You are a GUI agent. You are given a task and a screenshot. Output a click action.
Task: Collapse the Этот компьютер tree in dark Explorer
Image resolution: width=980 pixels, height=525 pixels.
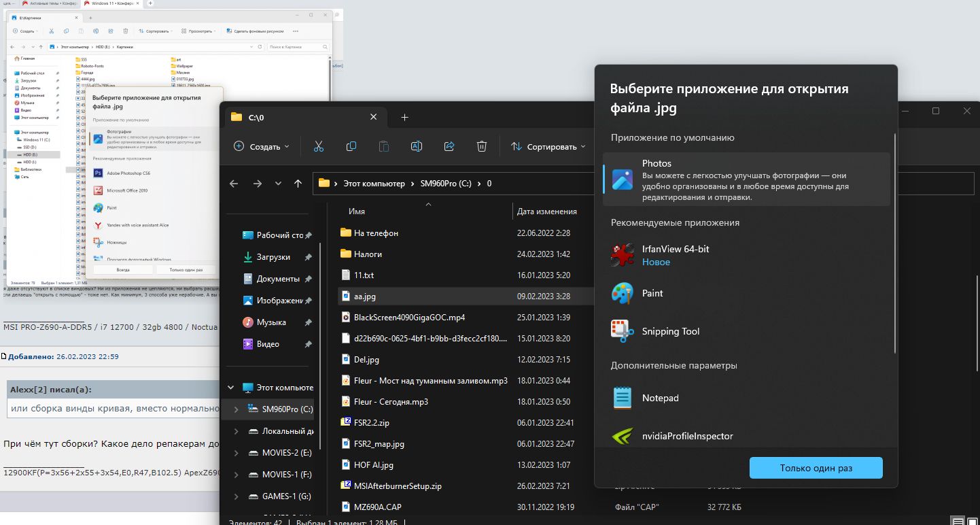[230, 388]
